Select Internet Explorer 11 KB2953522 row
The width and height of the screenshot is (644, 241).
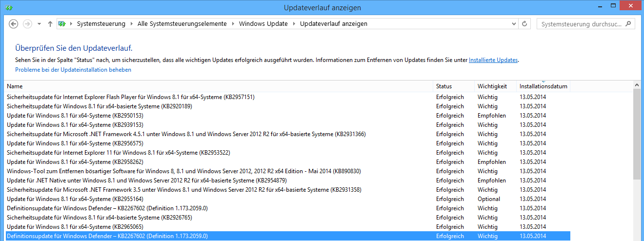tap(287, 153)
